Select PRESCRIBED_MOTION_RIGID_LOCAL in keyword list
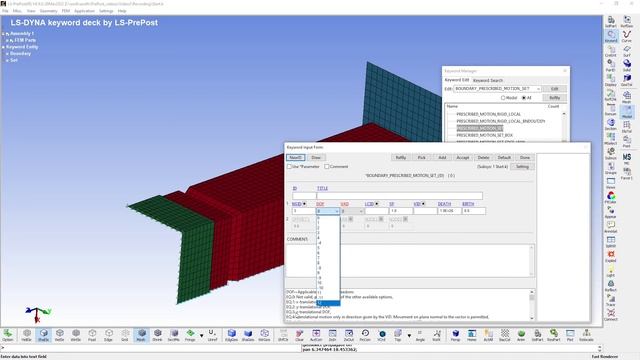 click(488, 114)
